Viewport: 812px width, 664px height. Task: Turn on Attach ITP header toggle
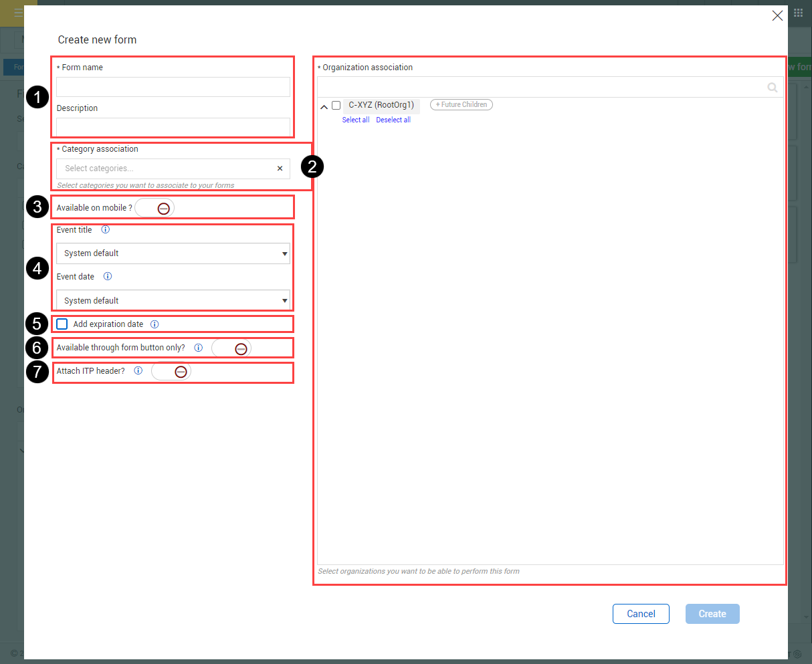[171, 371]
